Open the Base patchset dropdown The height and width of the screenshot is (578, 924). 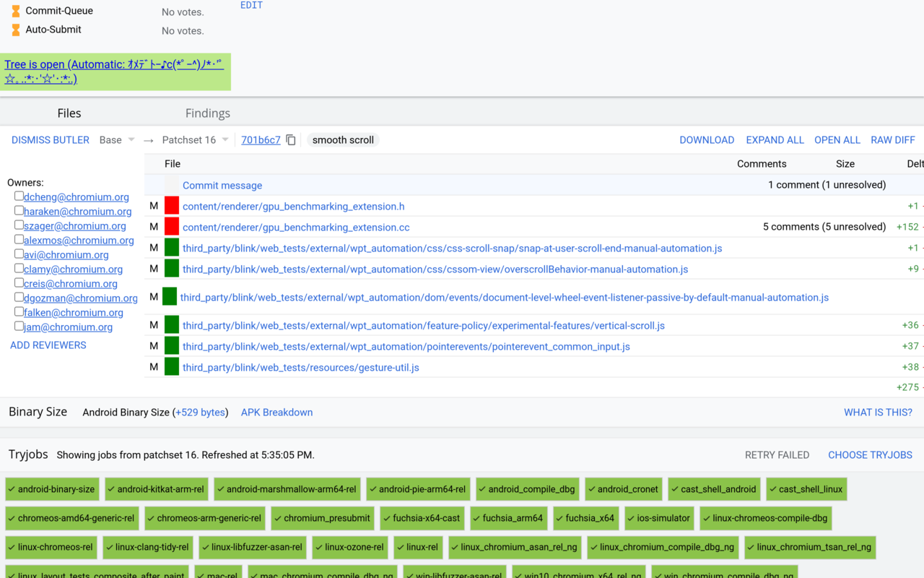point(117,140)
